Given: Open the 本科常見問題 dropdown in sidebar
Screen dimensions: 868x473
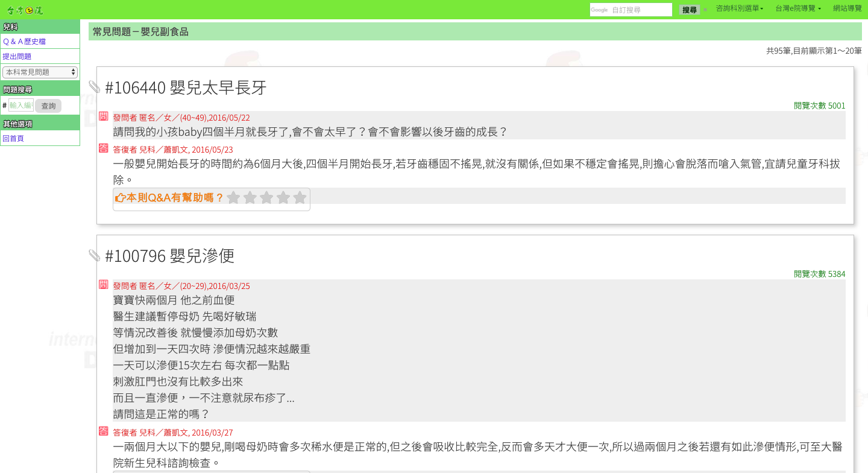Looking at the screenshot, I should click(x=40, y=72).
